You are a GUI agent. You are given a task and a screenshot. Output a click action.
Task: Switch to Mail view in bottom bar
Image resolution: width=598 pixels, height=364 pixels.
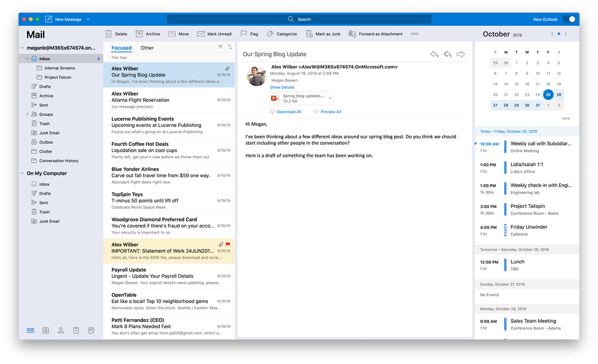(x=31, y=330)
